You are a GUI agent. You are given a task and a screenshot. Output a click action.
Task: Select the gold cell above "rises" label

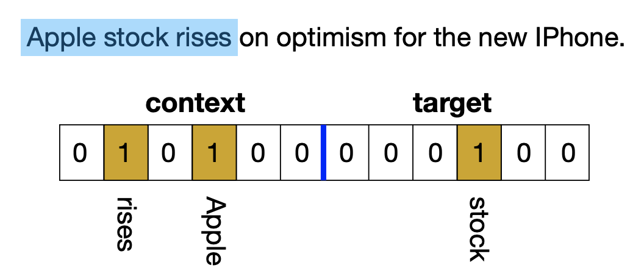click(126, 153)
